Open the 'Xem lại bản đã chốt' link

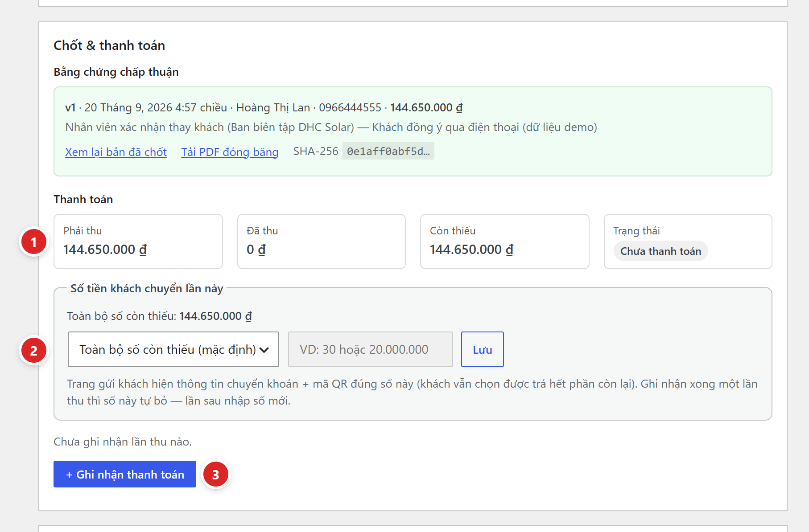116,152
